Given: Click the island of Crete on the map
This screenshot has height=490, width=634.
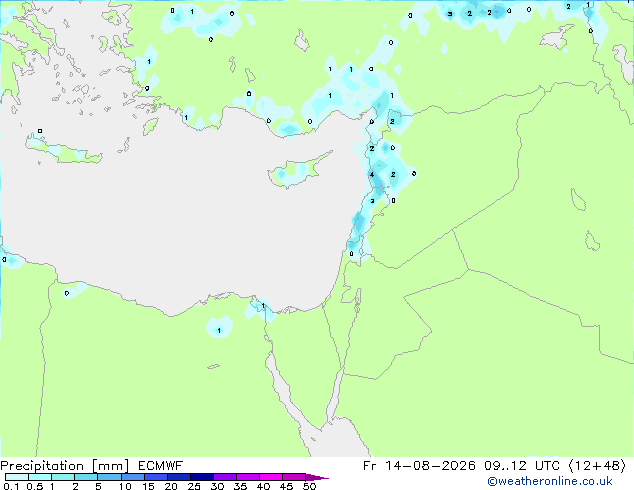Looking at the screenshot, I should click(x=63, y=150).
